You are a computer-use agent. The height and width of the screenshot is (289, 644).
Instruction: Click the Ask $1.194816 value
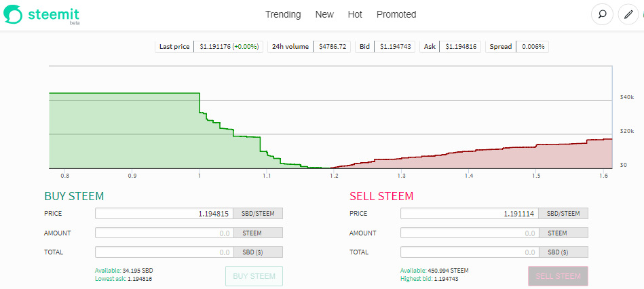coord(460,47)
